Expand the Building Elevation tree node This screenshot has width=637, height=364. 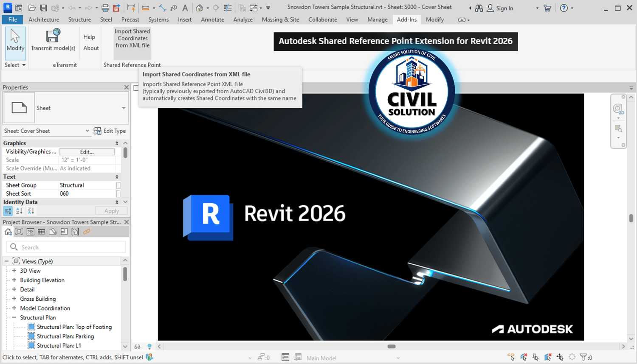(14, 280)
